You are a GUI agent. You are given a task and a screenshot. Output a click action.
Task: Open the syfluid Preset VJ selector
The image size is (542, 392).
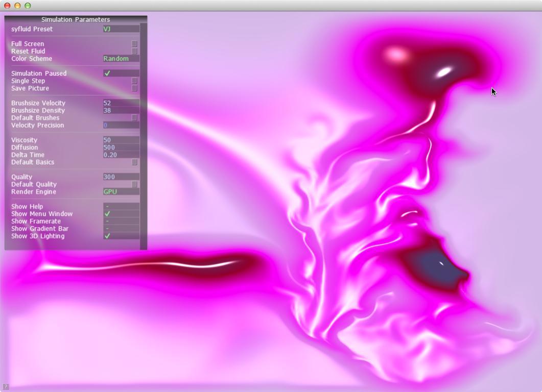click(x=121, y=29)
